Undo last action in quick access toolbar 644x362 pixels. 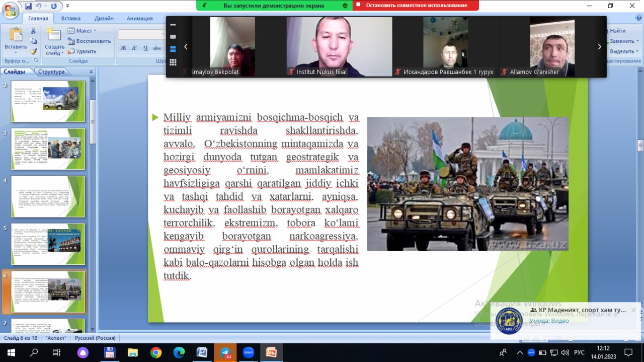pyautogui.click(x=39, y=6)
